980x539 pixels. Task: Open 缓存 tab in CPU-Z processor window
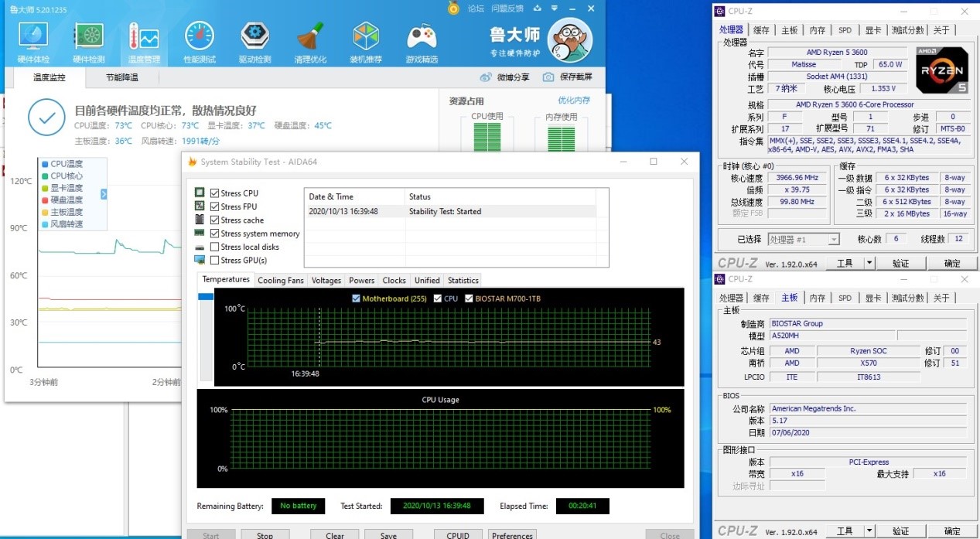pyautogui.click(x=761, y=30)
